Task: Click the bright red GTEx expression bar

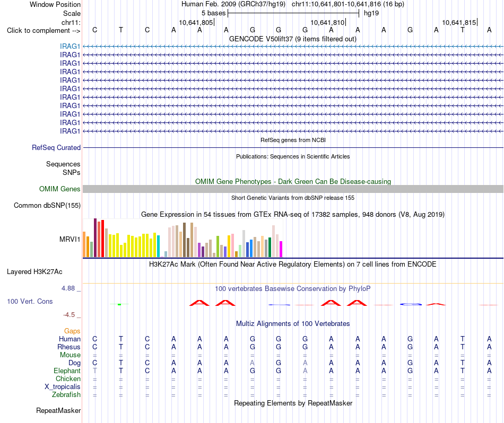Action: (x=102, y=239)
